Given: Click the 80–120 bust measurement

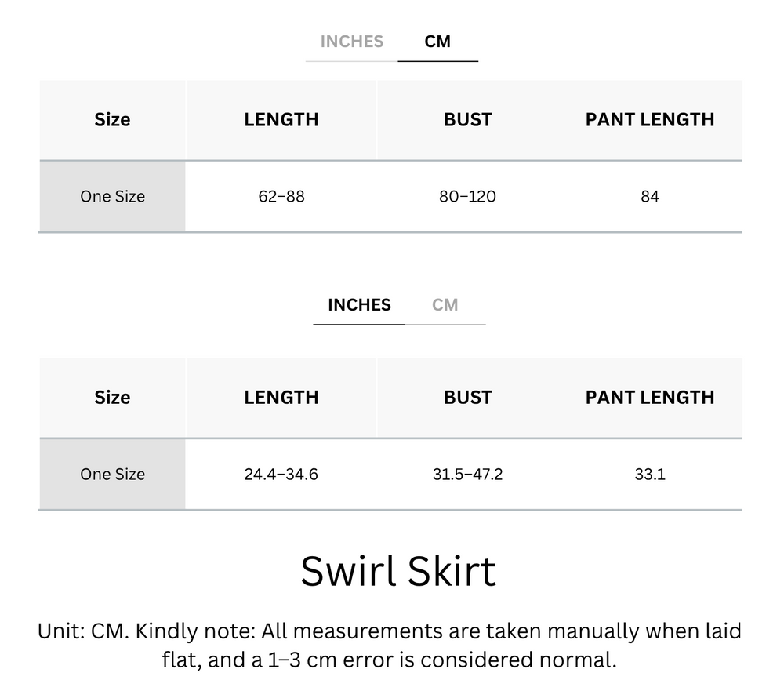Looking at the screenshot, I should click(467, 196).
